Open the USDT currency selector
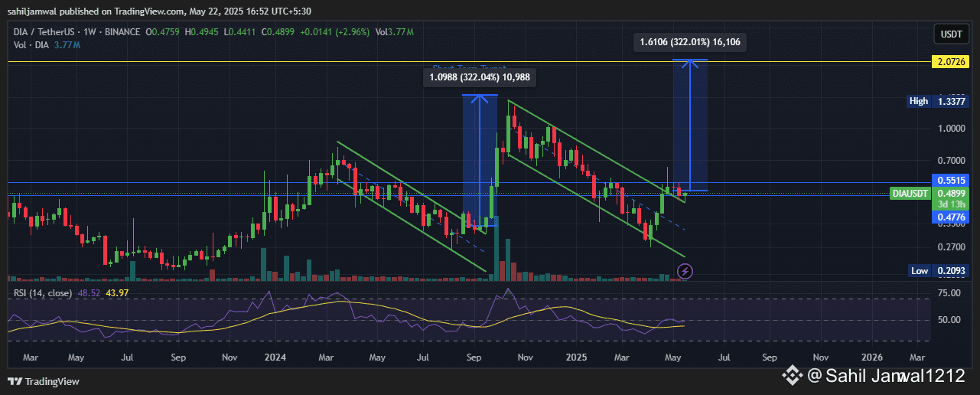 click(951, 34)
